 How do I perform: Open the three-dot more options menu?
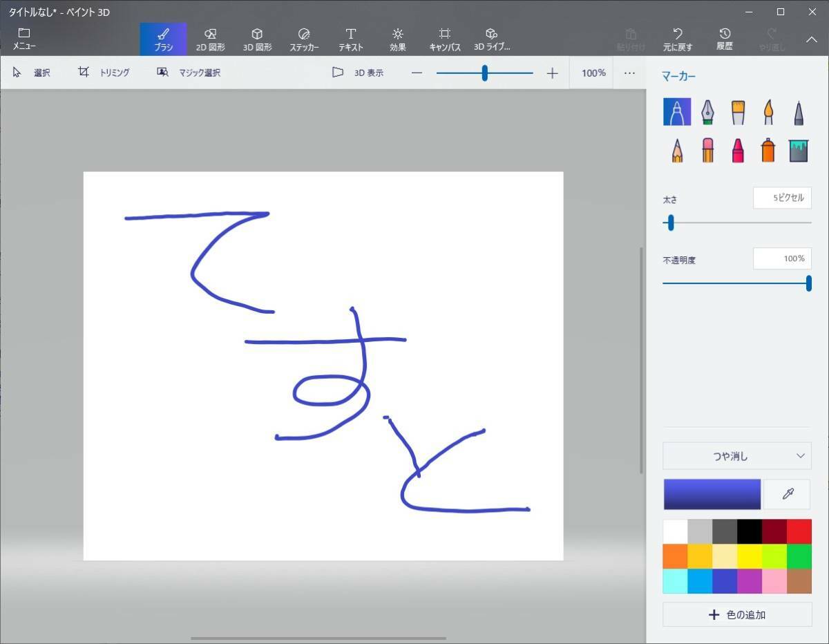(629, 73)
